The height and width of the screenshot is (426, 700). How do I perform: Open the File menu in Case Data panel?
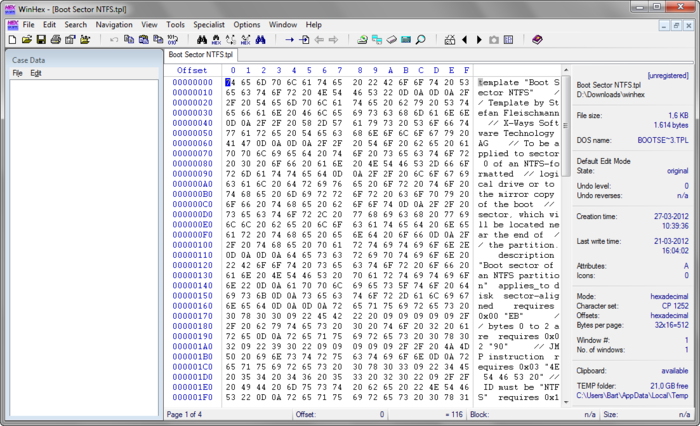point(16,73)
